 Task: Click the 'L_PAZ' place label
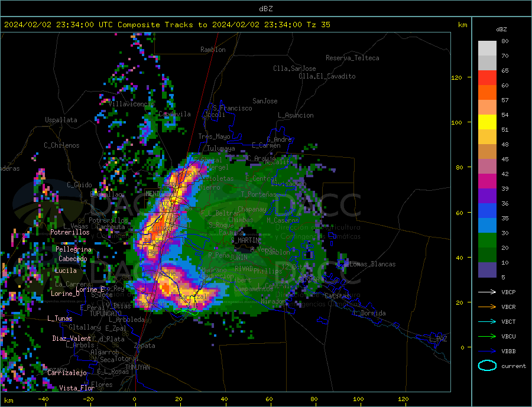pyautogui.click(x=438, y=339)
